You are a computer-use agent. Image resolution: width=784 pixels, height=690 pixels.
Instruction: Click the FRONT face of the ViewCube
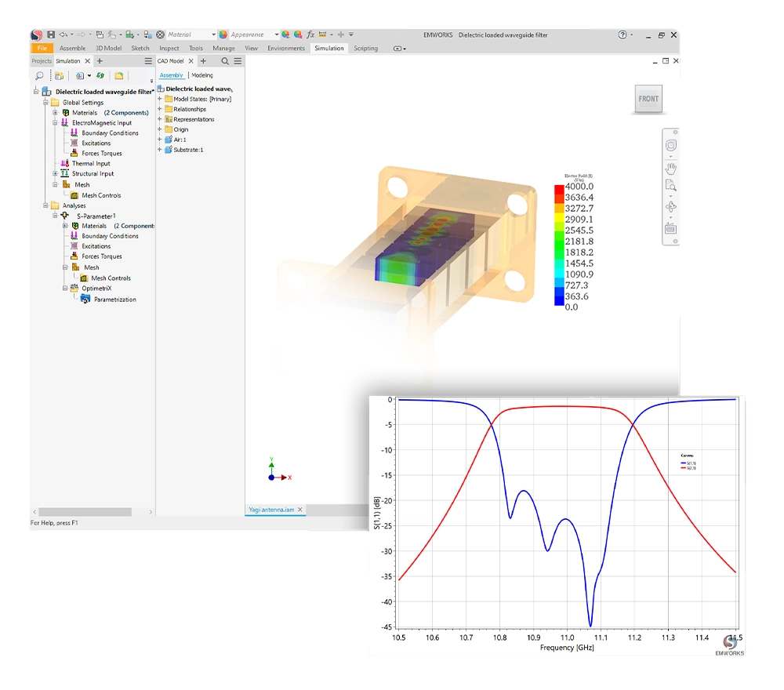tap(648, 99)
